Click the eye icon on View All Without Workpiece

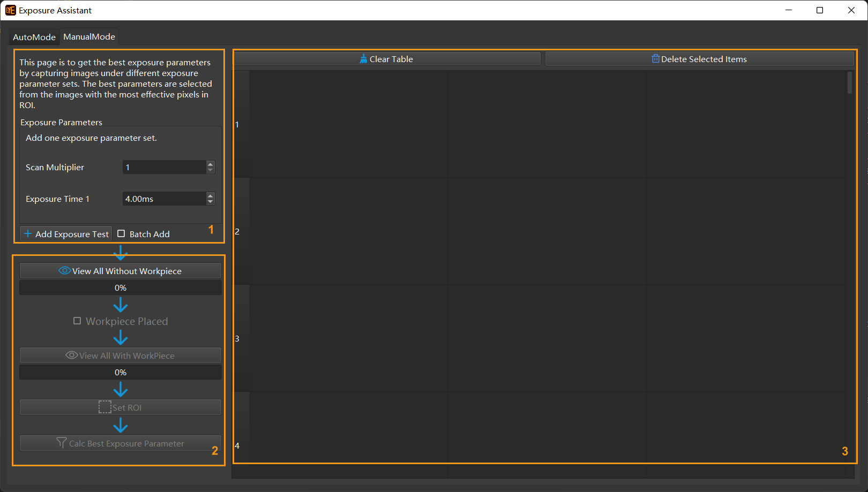tap(64, 271)
